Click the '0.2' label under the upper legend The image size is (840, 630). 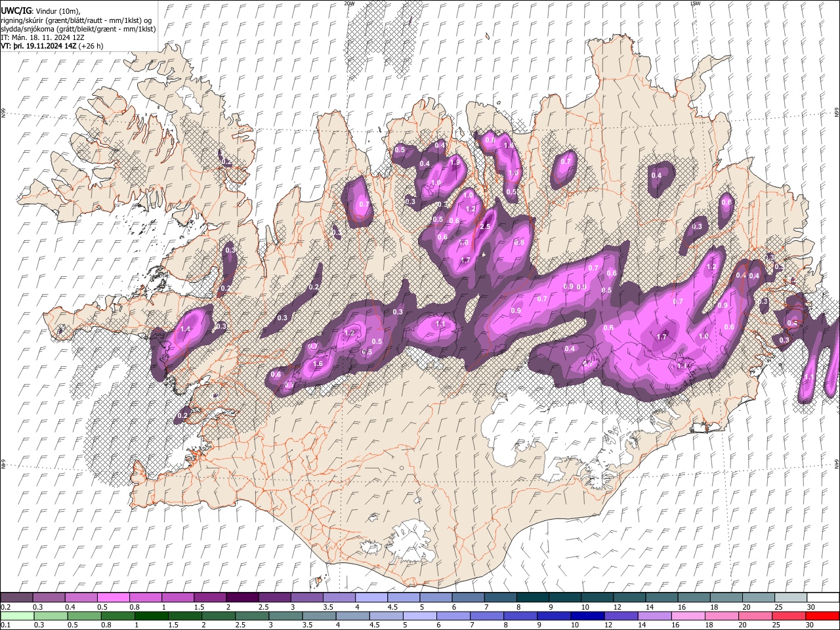(x=5, y=607)
